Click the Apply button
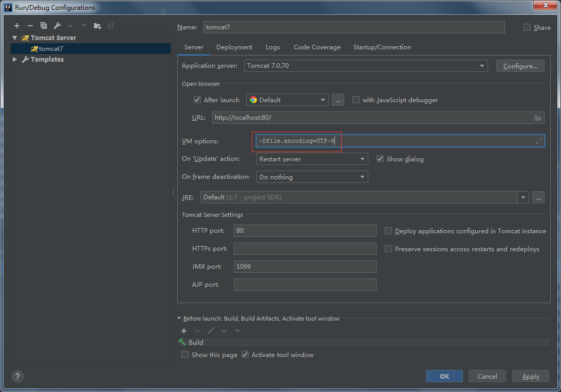This screenshot has height=392, width=561. coord(531,376)
